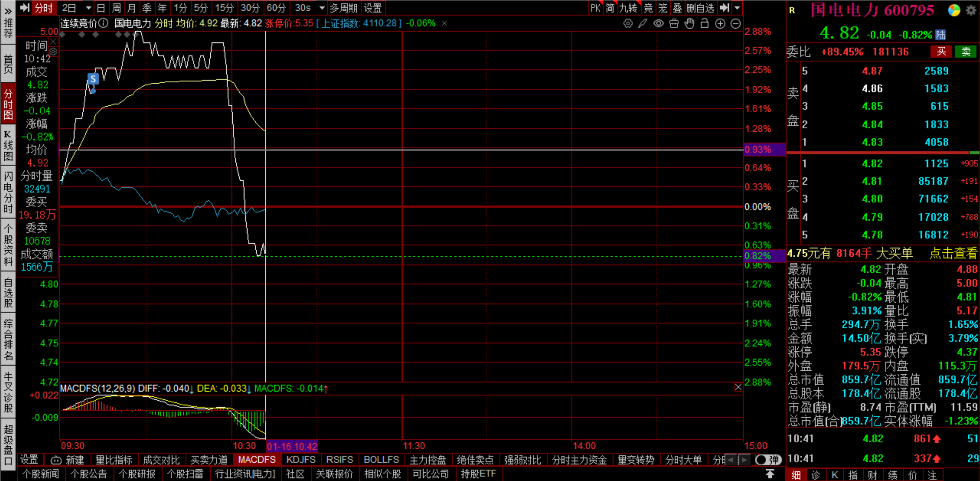Image resolution: width=980 pixels, height=481 pixels.
Task: Click the 叠 overlay toolbar button
Action: click(x=677, y=8)
